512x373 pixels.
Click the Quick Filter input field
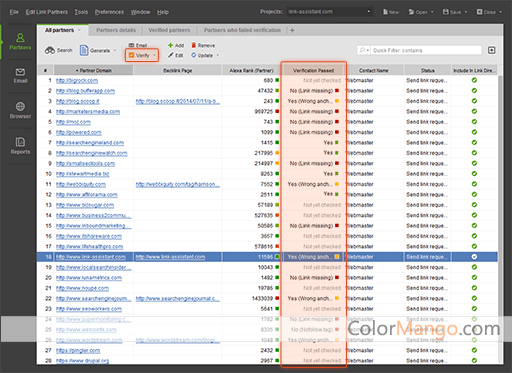point(426,50)
